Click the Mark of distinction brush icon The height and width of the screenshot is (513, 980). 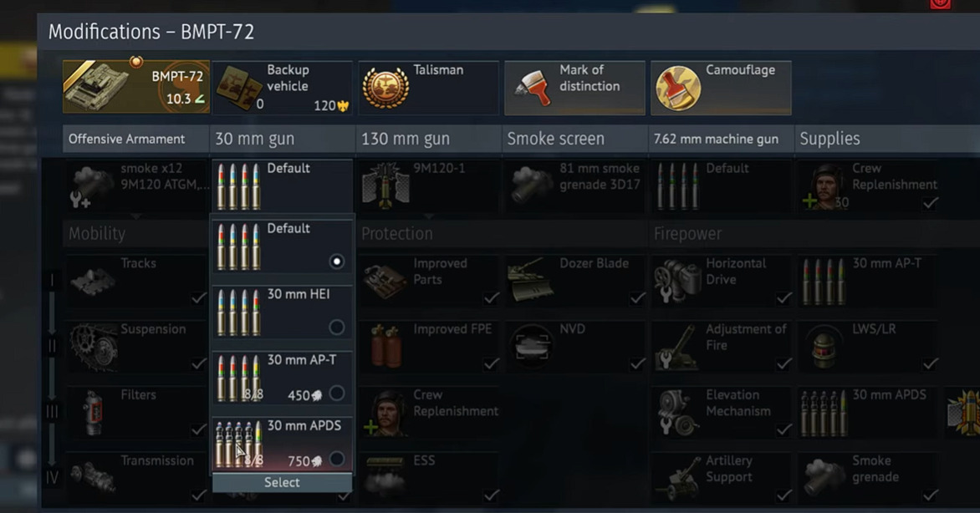(533, 88)
